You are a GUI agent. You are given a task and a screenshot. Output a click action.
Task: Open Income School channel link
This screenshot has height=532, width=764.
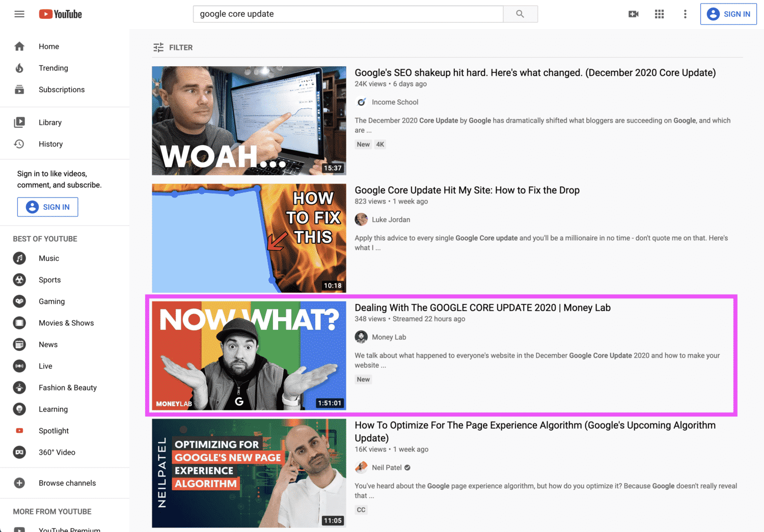tap(395, 102)
